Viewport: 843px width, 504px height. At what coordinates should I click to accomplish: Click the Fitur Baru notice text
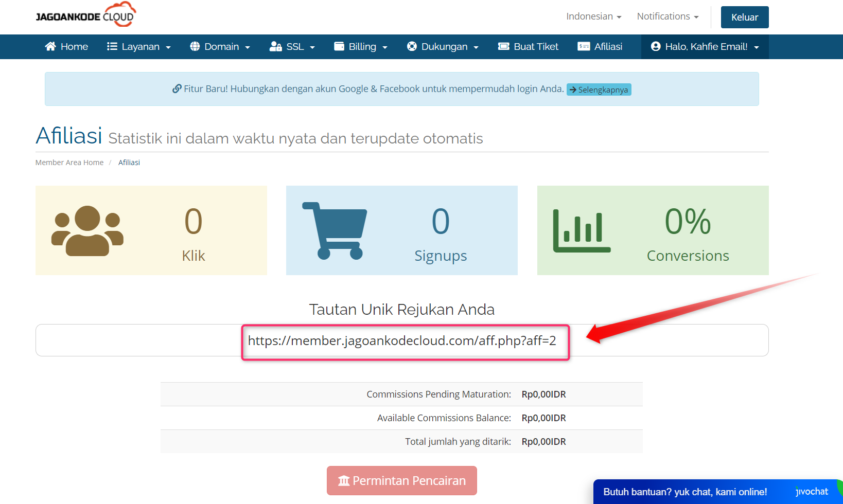[x=374, y=88]
